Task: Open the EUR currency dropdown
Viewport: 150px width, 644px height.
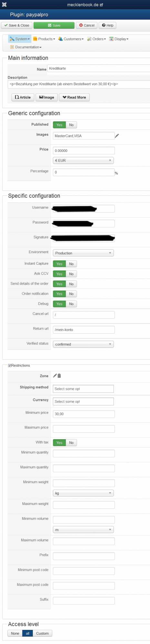Action: tap(83, 160)
